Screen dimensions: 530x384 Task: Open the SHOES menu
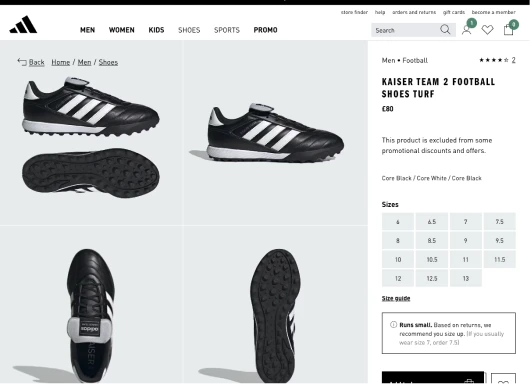click(189, 30)
